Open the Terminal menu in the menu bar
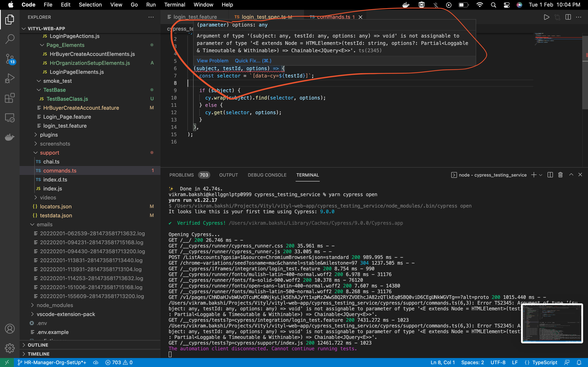 pos(174,5)
